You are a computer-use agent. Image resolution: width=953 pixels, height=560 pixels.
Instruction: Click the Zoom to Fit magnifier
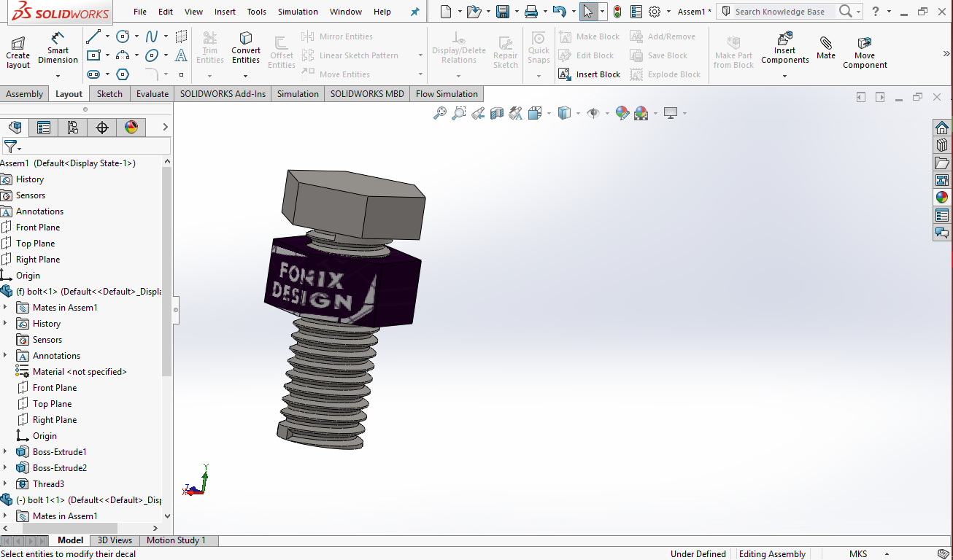pyautogui.click(x=440, y=113)
